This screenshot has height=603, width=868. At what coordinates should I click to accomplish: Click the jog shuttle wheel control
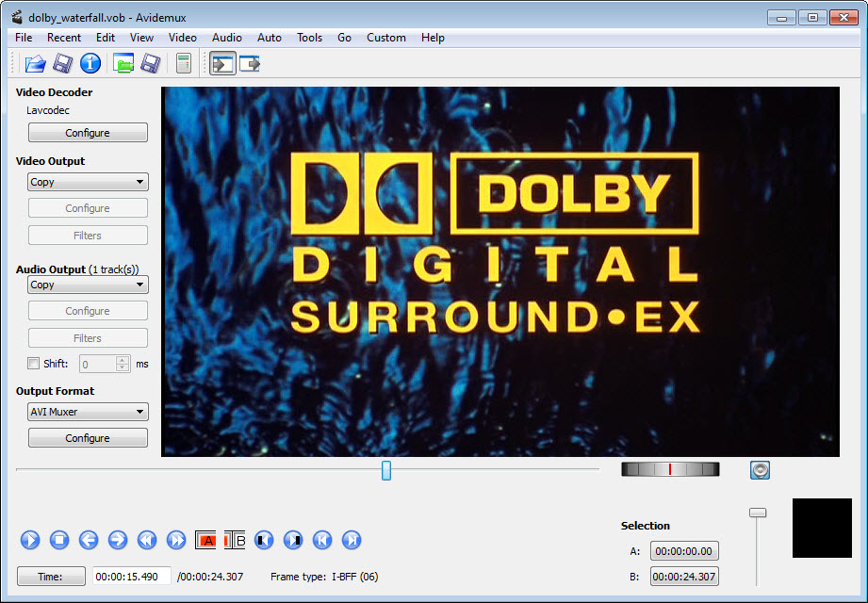click(670, 469)
